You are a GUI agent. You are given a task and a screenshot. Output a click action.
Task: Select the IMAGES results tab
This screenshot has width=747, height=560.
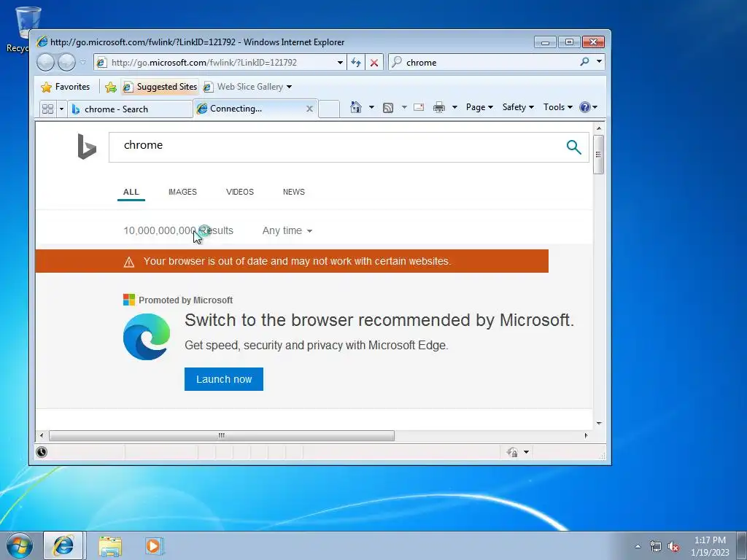[x=182, y=192]
